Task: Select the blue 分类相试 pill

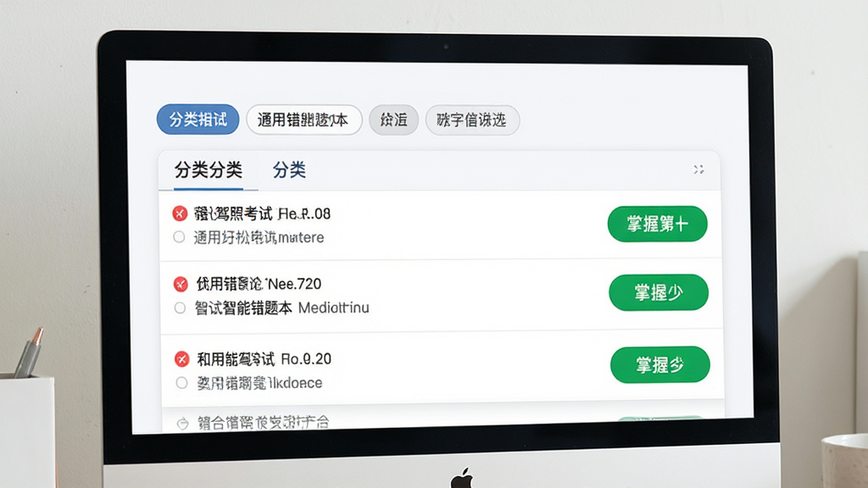Action: coord(198,119)
